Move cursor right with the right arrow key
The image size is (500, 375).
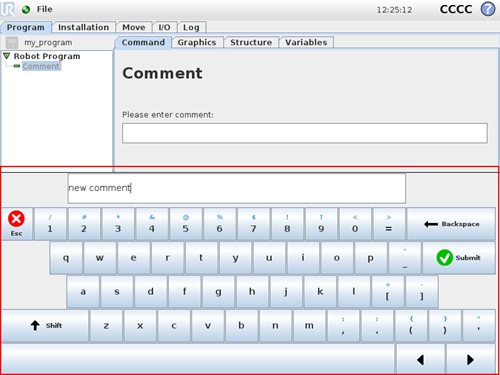pos(470,359)
